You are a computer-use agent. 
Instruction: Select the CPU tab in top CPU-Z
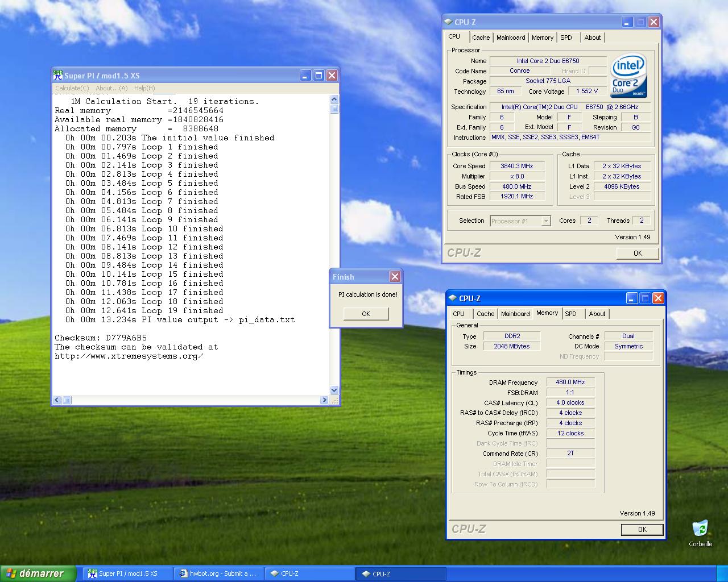click(454, 36)
